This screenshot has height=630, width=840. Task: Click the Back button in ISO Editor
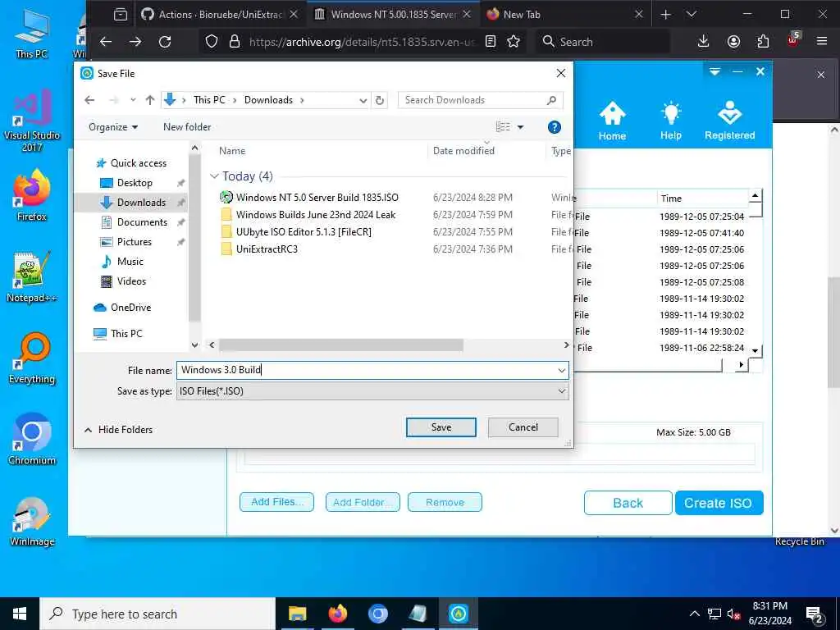(628, 503)
